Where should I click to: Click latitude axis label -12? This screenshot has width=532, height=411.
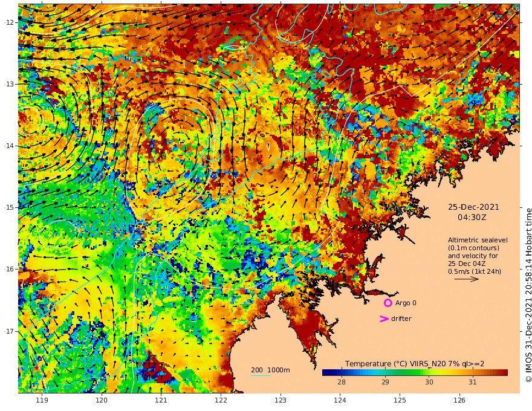click(9, 22)
